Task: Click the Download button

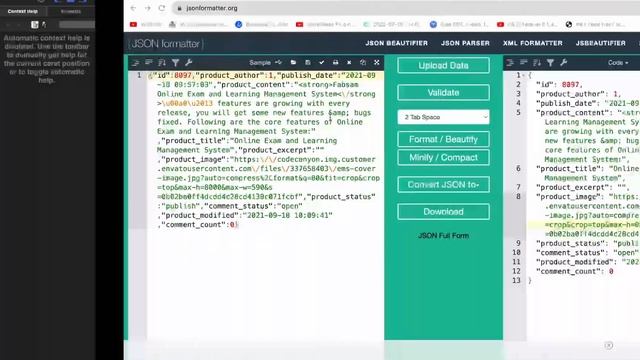Action: pyautogui.click(x=443, y=211)
